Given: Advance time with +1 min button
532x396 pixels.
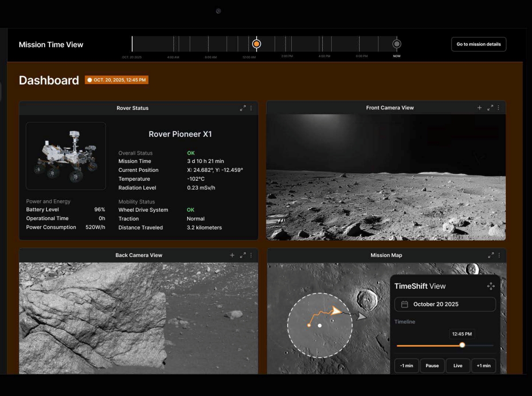Looking at the screenshot, I should point(484,365).
